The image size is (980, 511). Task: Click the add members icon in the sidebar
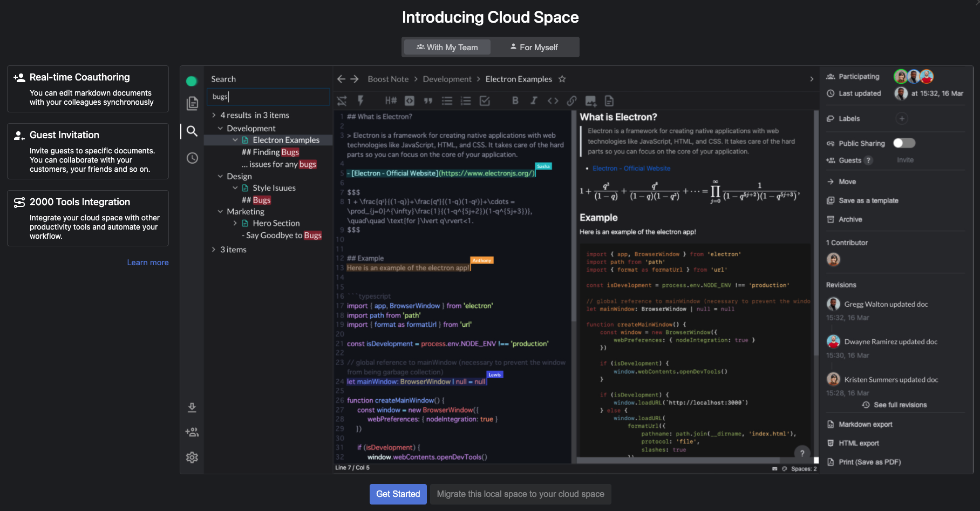[x=192, y=432]
